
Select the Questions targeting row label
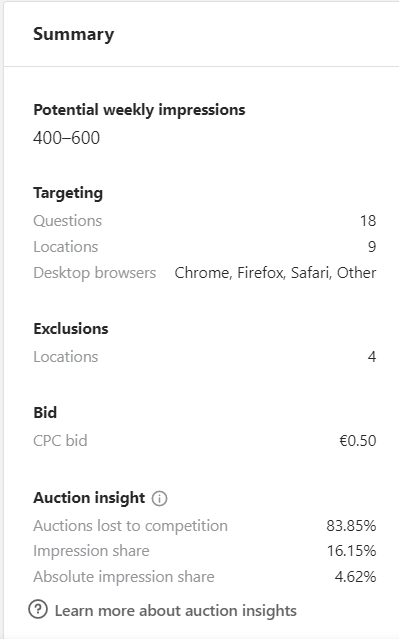pos(68,221)
